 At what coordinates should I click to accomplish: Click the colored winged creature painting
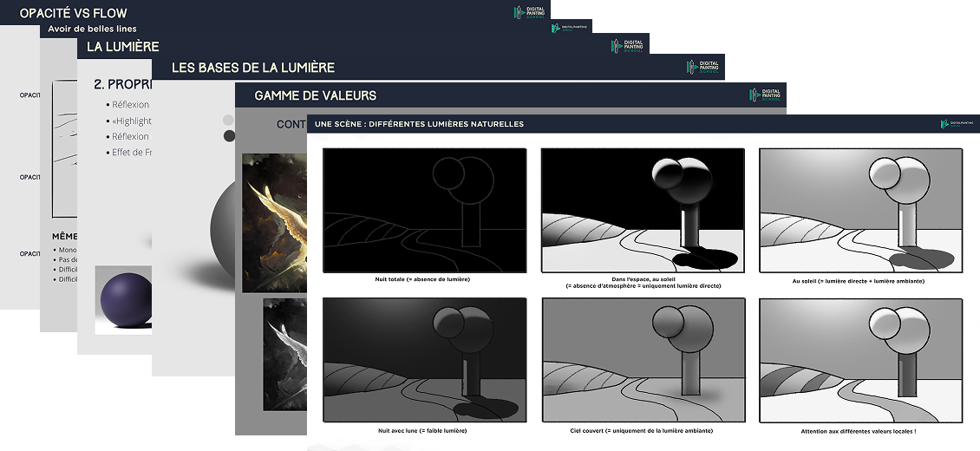pos(274,223)
